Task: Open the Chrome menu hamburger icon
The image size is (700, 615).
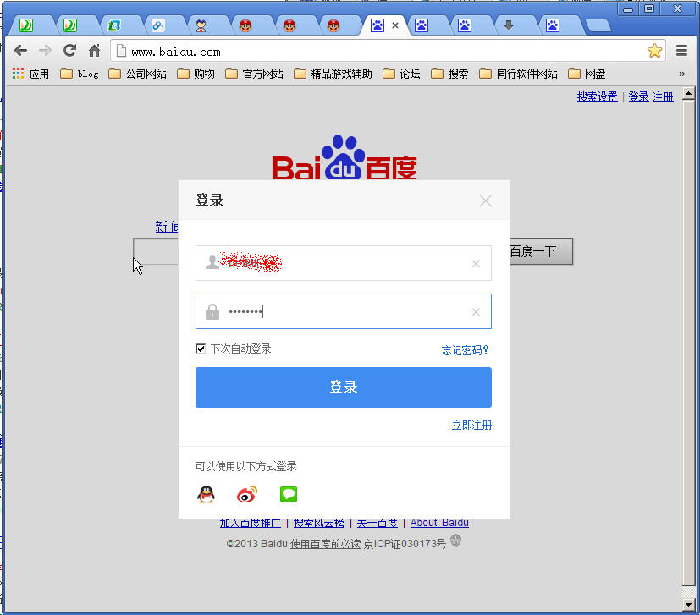Action: click(x=681, y=51)
